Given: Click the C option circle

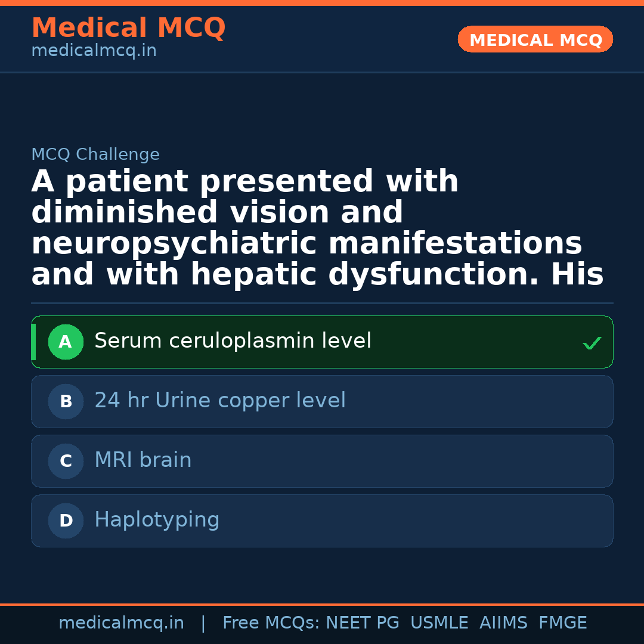Looking at the screenshot, I should click(66, 462).
